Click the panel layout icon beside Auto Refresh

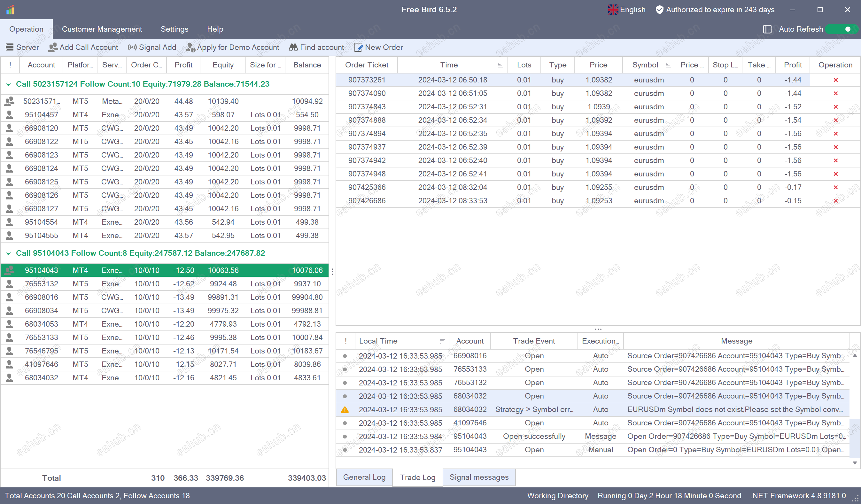click(x=767, y=29)
